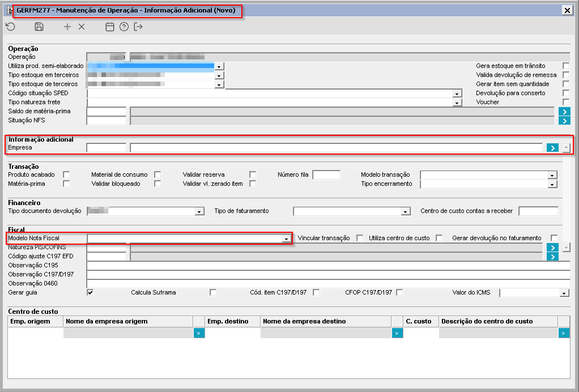The height and width of the screenshot is (392, 579).
Task: Open lookup for Saldo de matéria-prima
Action: 564,112
